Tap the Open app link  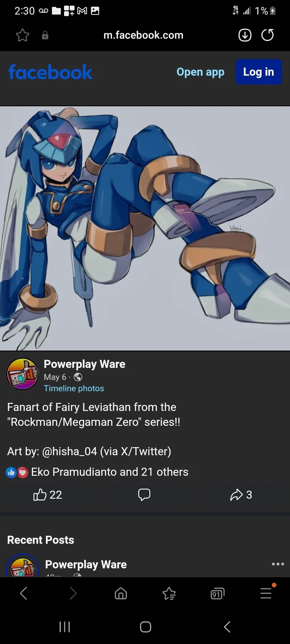click(200, 72)
